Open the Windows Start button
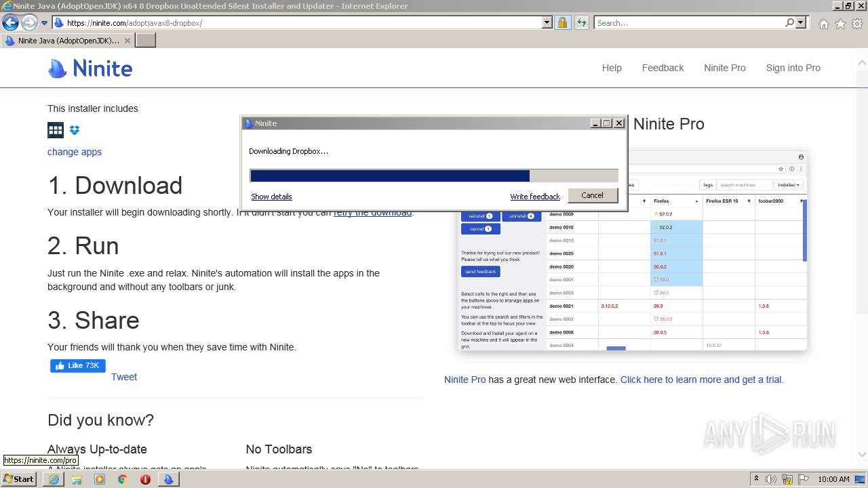The image size is (868, 488). [19, 479]
